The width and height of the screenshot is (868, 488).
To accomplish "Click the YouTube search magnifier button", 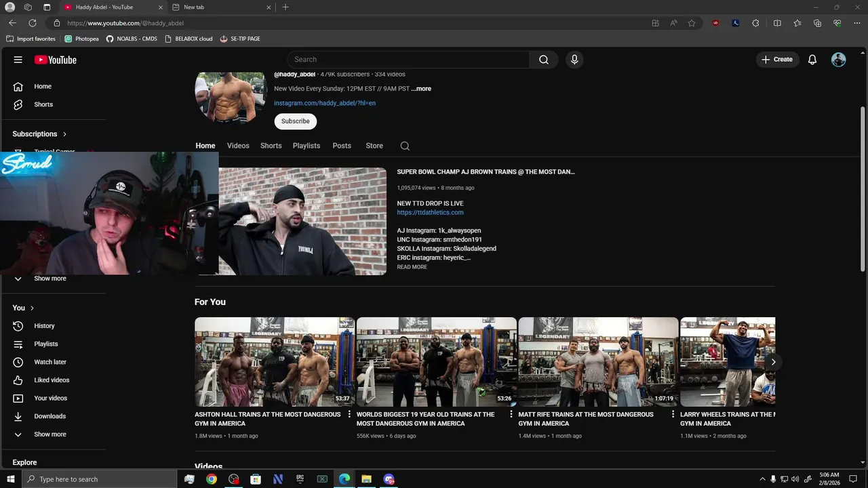I will (544, 60).
